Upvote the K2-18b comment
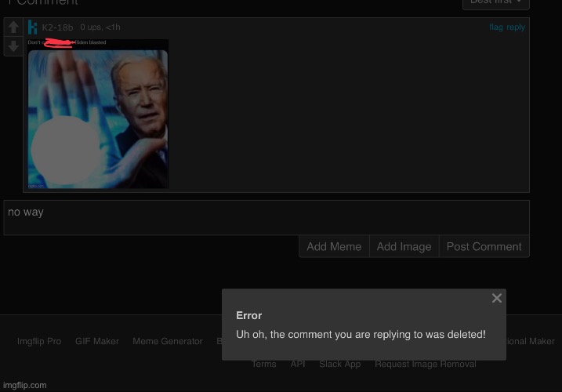This screenshot has height=392, width=562. click(x=13, y=27)
